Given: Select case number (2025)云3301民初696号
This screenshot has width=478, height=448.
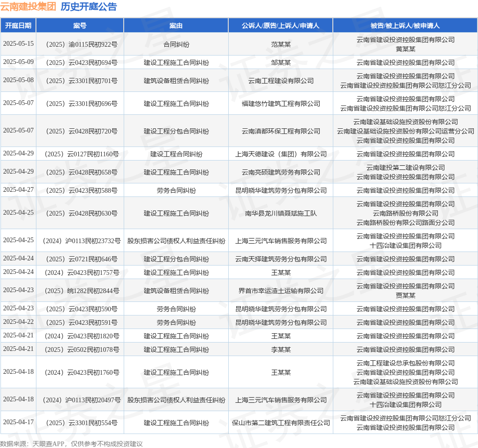Looking at the screenshot, I should (x=80, y=104).
